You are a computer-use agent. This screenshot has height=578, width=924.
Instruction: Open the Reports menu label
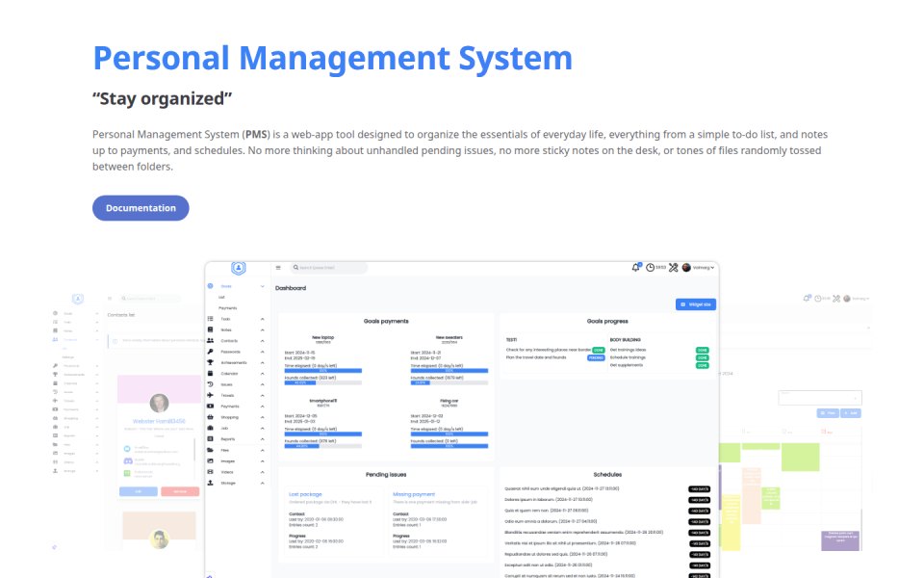coord(227,439)
